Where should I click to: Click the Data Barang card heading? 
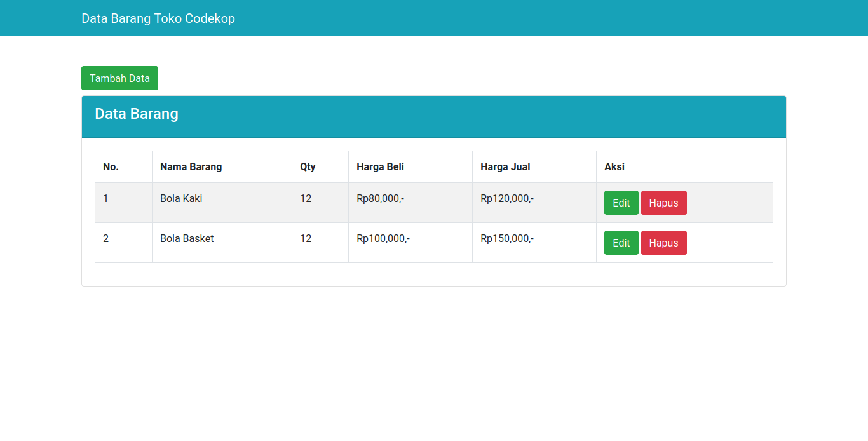pyautogui.click(x=137, y=114)
